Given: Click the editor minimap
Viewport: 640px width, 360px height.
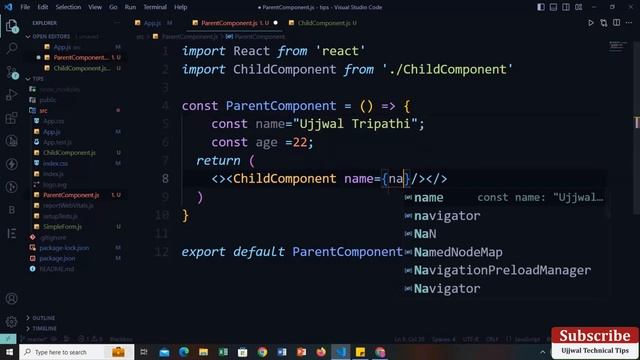Looking at the screenshot, I should (618, 46).
